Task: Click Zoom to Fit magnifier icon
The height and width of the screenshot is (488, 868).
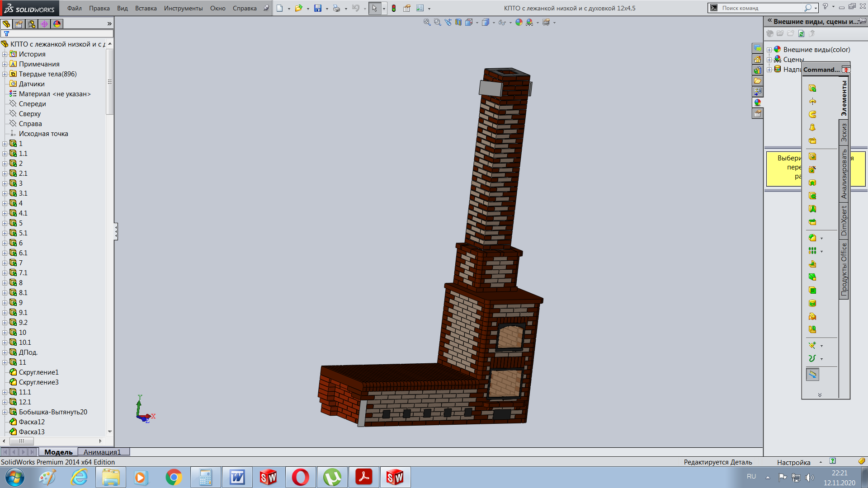Action: (427, 22)
